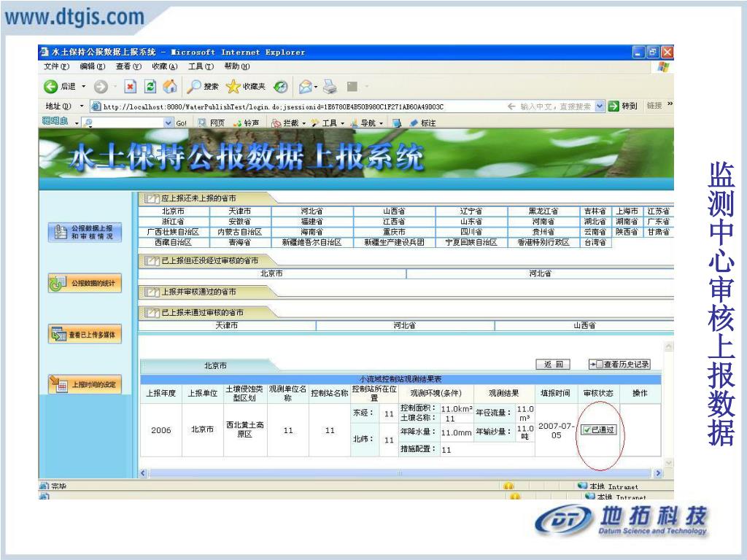
Task: Expand 导航 navigation dropdown arrow
Action: [x=381, y=123]
